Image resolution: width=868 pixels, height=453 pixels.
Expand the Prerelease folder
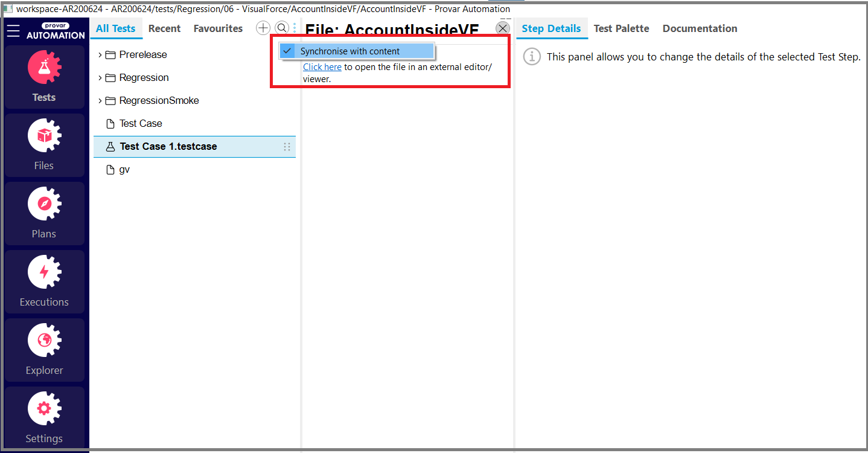point(100,55)
